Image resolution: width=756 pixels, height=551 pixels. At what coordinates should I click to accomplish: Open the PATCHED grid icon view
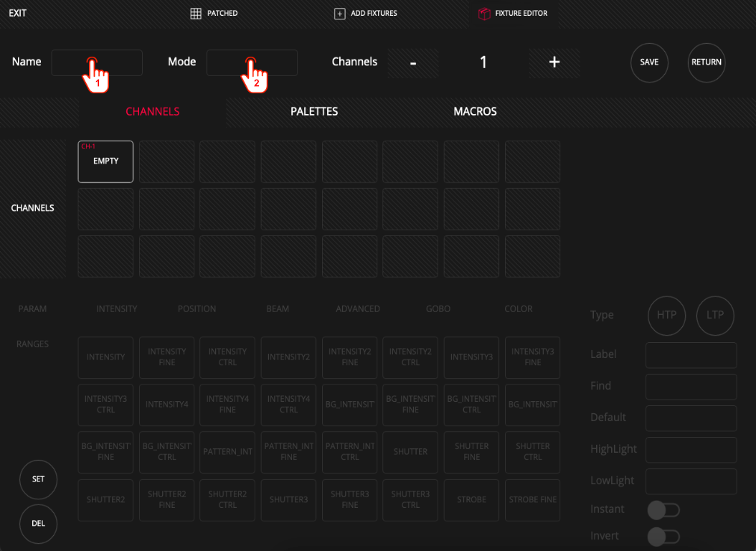click(x=196, y=14)
